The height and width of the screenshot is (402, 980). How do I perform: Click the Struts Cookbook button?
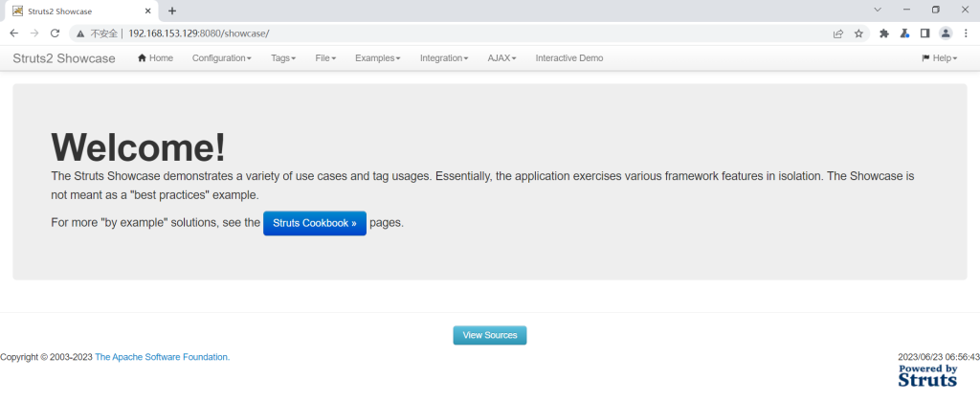[315, 223]
